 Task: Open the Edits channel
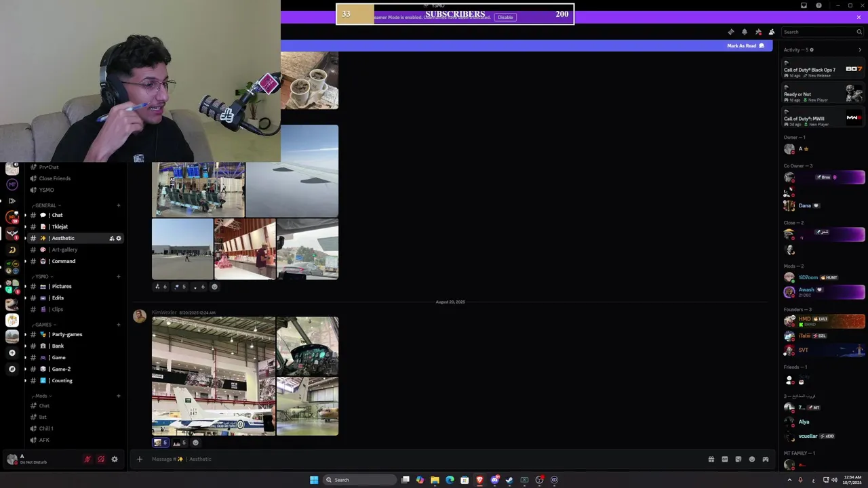coord(75,298)
